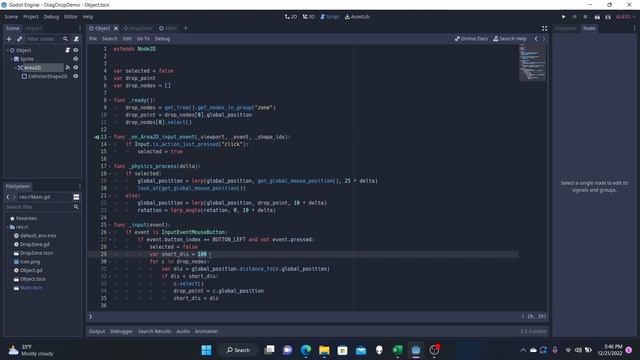The width and height of the screenshot is (640, 360).
Task: Fold the _input function at line 25
Action: click(110, 225)
